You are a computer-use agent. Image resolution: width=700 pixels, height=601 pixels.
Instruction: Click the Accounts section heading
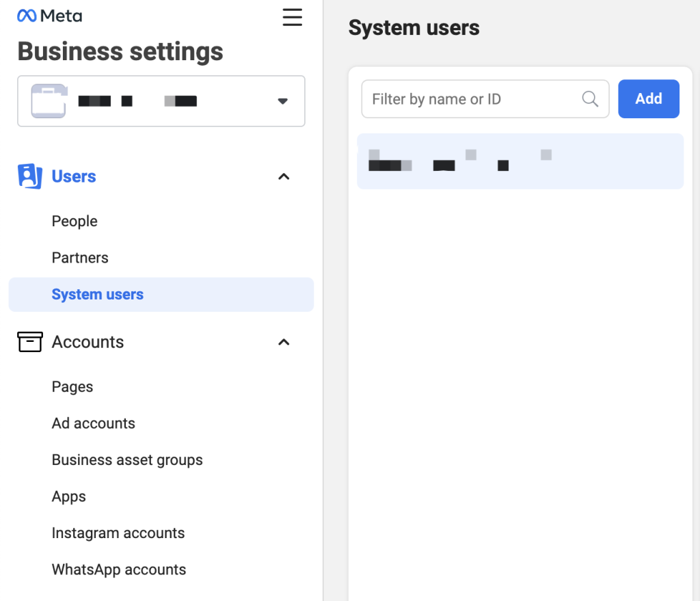pyautogui.click(x=87, y=342)
